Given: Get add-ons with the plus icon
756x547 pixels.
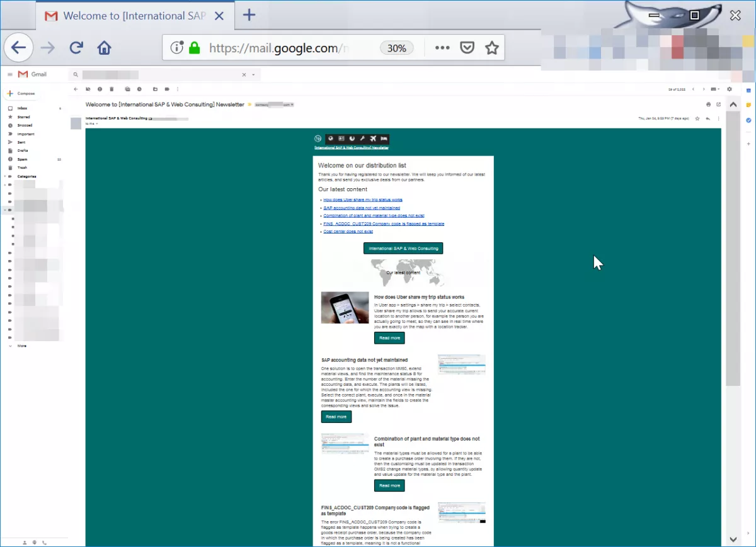Looking at the screenshot, I should [x=748, y=143].
